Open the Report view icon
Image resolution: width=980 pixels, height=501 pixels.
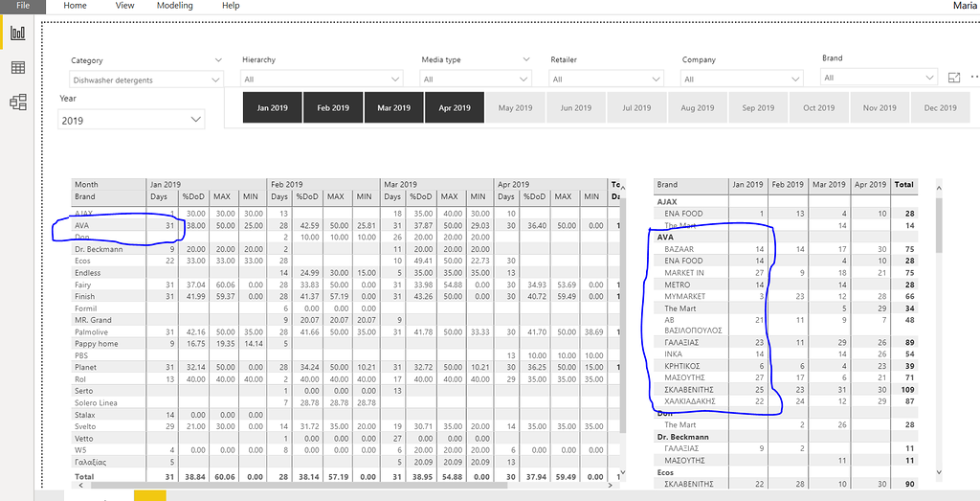(18, 34)
